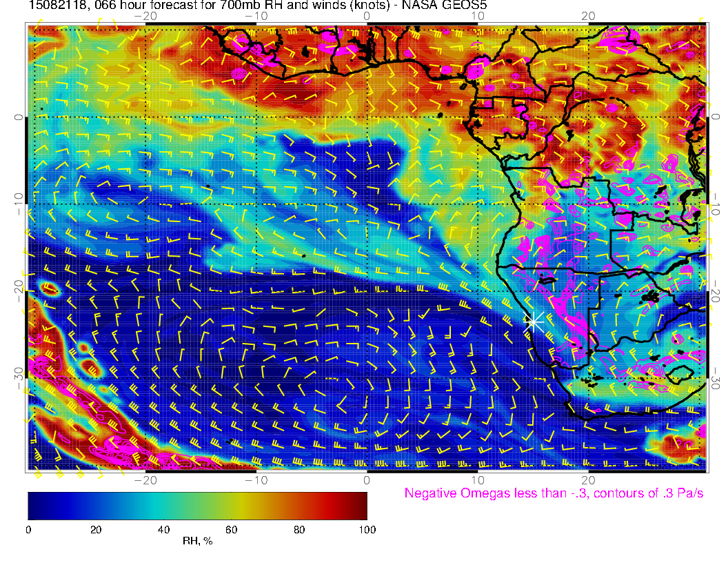Click the "RH, %" colorbar label
728x563 pixels.
coord(197,541)
